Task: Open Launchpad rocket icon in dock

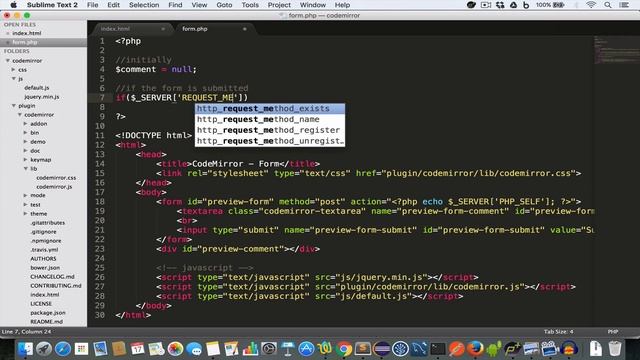Action: (44, 349)
